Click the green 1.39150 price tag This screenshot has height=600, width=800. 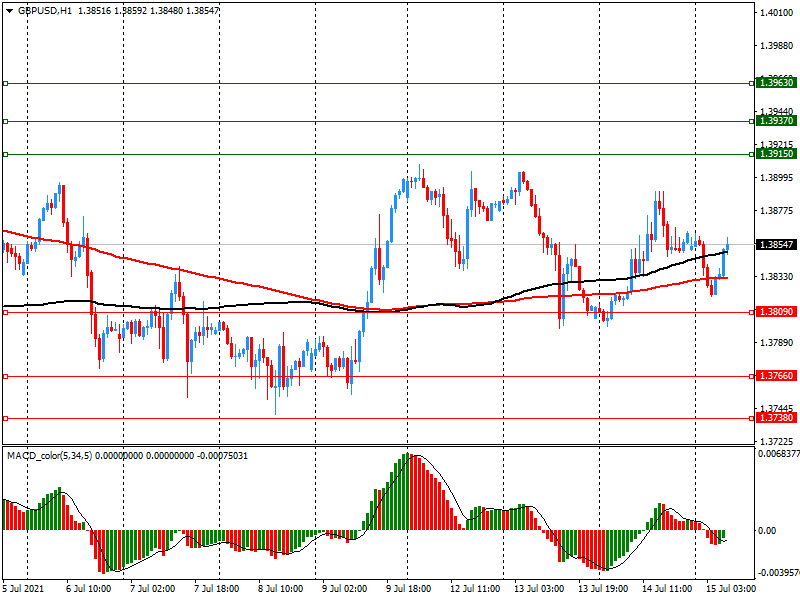tap(776, 154)
